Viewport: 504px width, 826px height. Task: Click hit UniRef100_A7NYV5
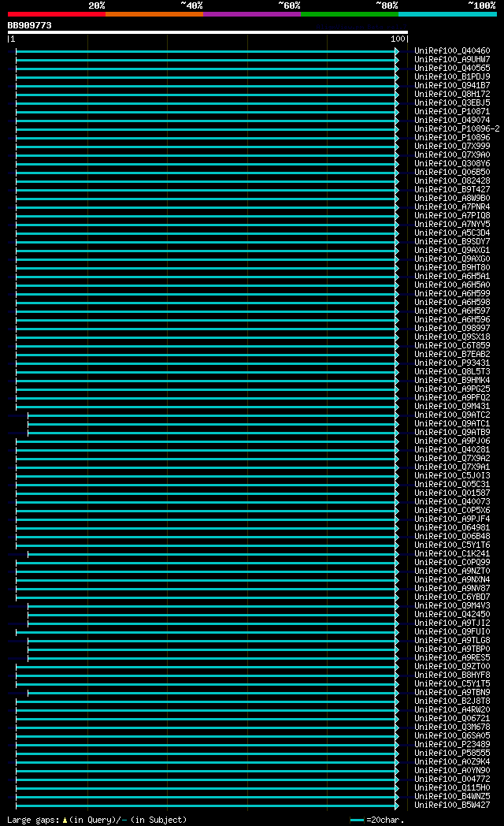452,225
